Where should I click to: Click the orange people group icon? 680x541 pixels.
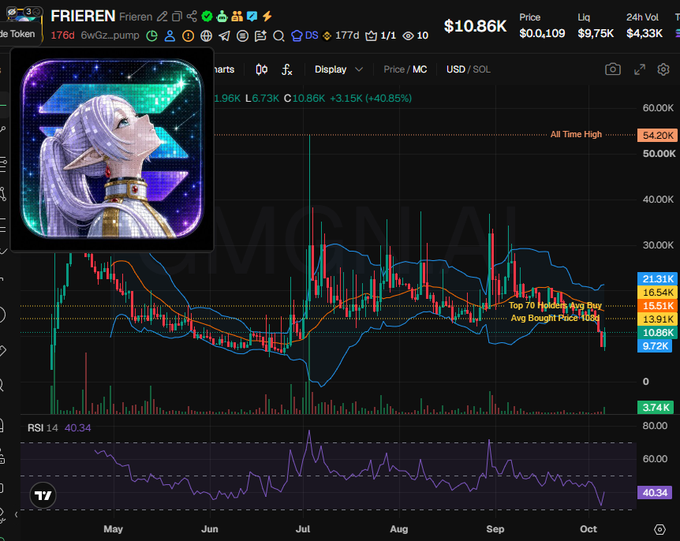pyautogui.click(x=237, y=16)
